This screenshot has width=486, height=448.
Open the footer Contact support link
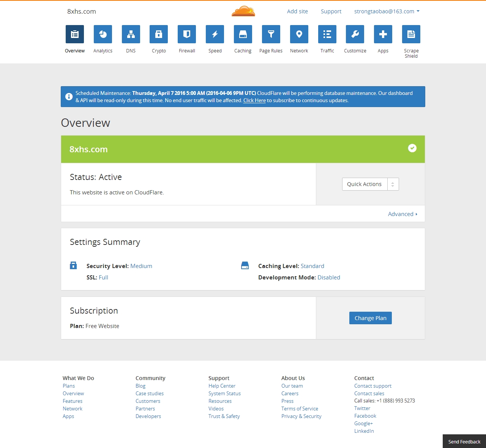(x=373, y=386)
